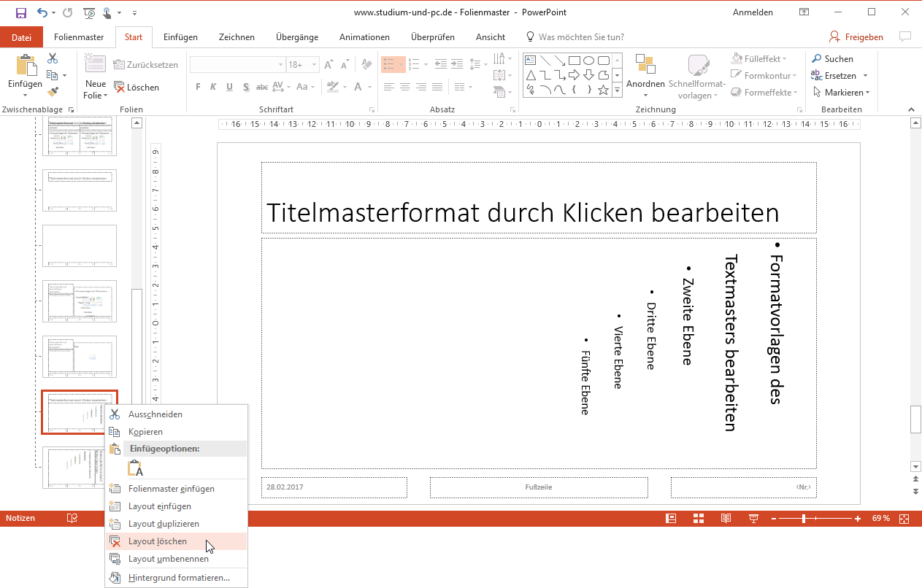Decrease list indent level
The image size is (922, 588).
tap(441, 64)
